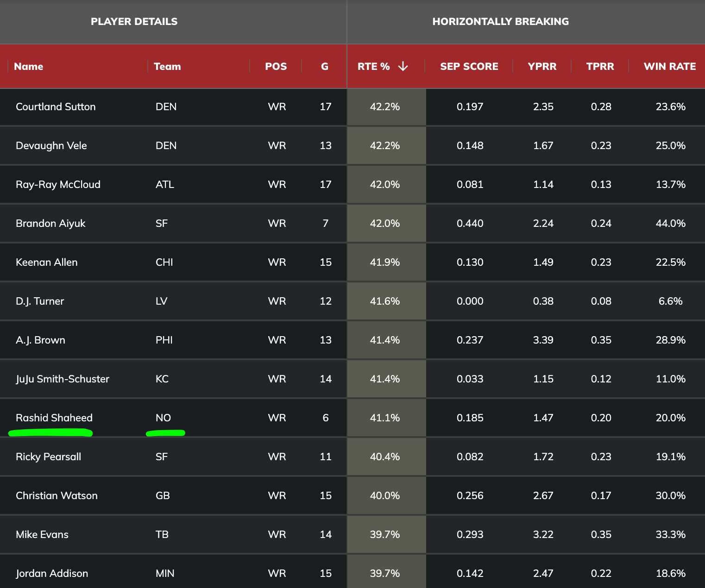
Task: Open player Mike Evans
Action: tap(42, 534)
